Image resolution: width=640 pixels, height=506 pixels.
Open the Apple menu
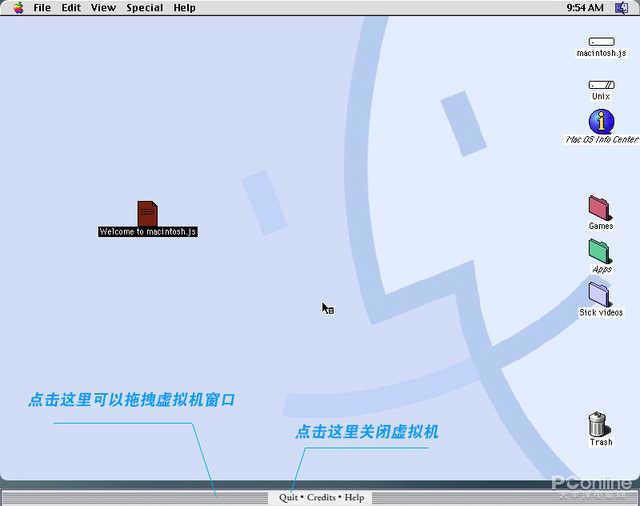tap(18, 7)
